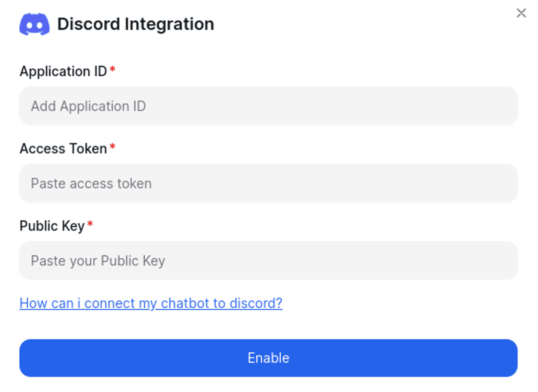Click the 'Discord Integration' heading text
Image resolution: width=538 pixels, height=392 pixels.
point(135,24)
